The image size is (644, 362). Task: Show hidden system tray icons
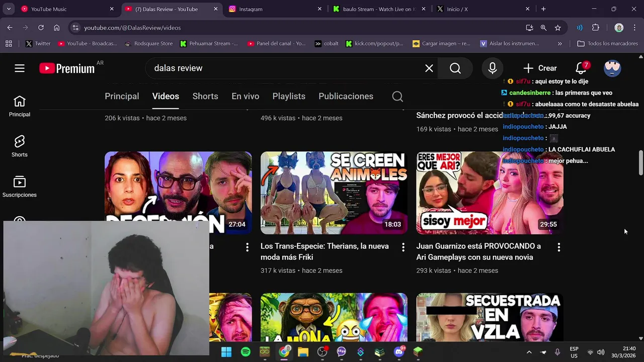529,352
